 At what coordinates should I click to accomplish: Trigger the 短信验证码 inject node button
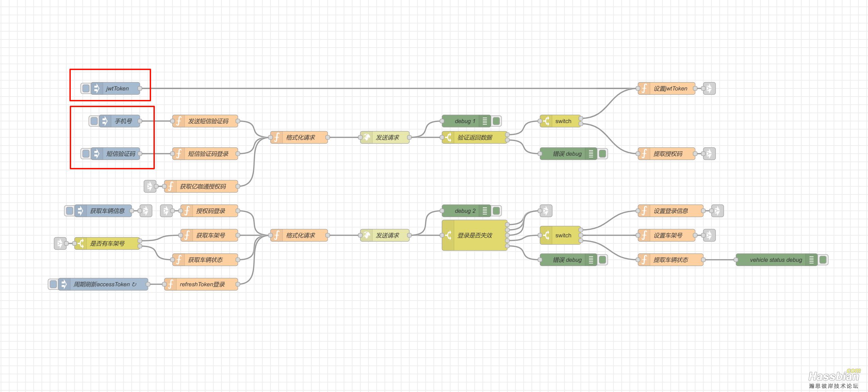coord(86,154)
